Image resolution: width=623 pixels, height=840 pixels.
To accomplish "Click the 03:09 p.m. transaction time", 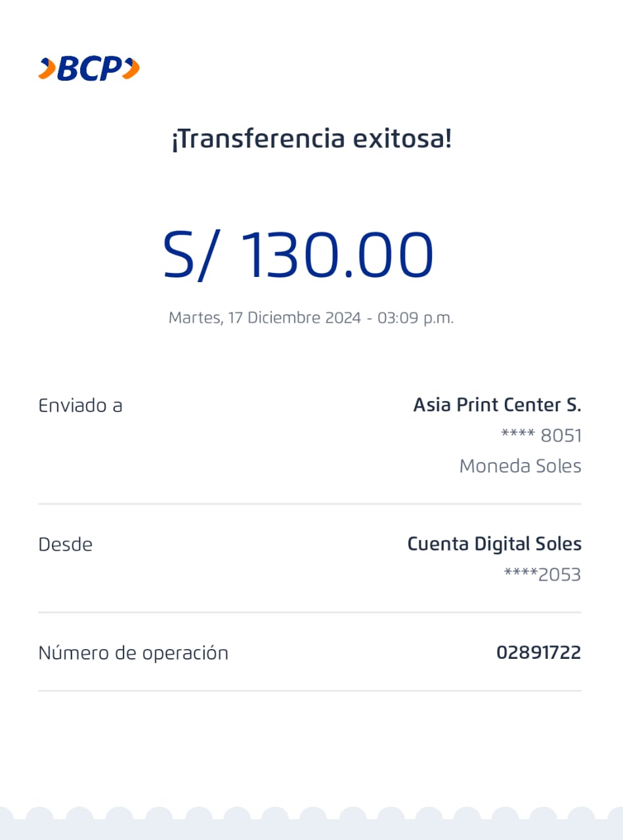I will [x=415, y=318].
